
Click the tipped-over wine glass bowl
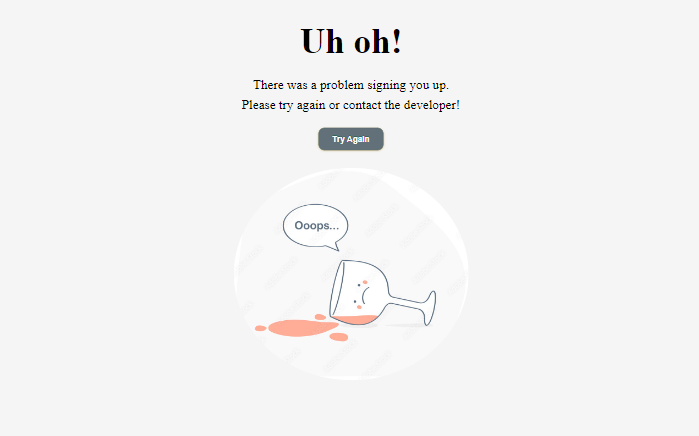pos(359,293)
